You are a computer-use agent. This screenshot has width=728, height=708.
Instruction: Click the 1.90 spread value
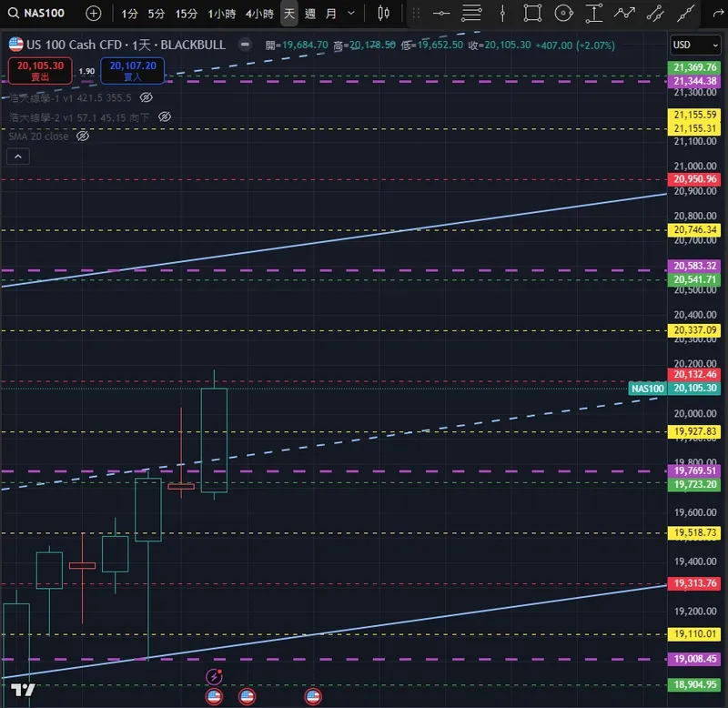click(86, 71)
